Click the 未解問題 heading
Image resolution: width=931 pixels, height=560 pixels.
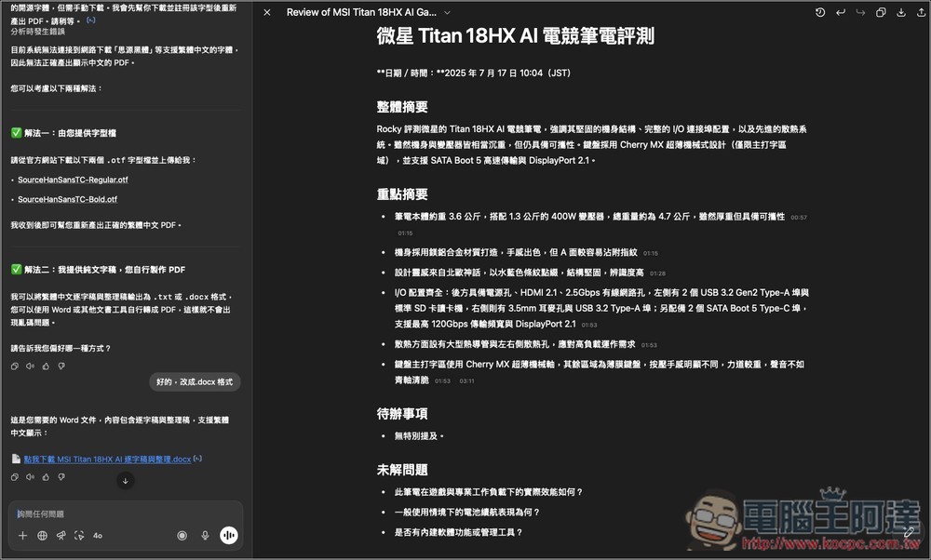pyautogui.click(x=402, y=471)
